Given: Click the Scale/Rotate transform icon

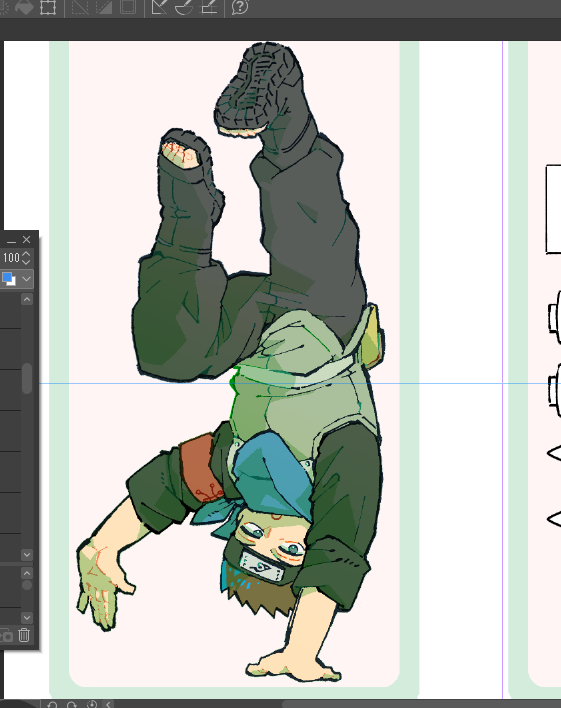Looking at the screenshot, I should click(48, 6).
